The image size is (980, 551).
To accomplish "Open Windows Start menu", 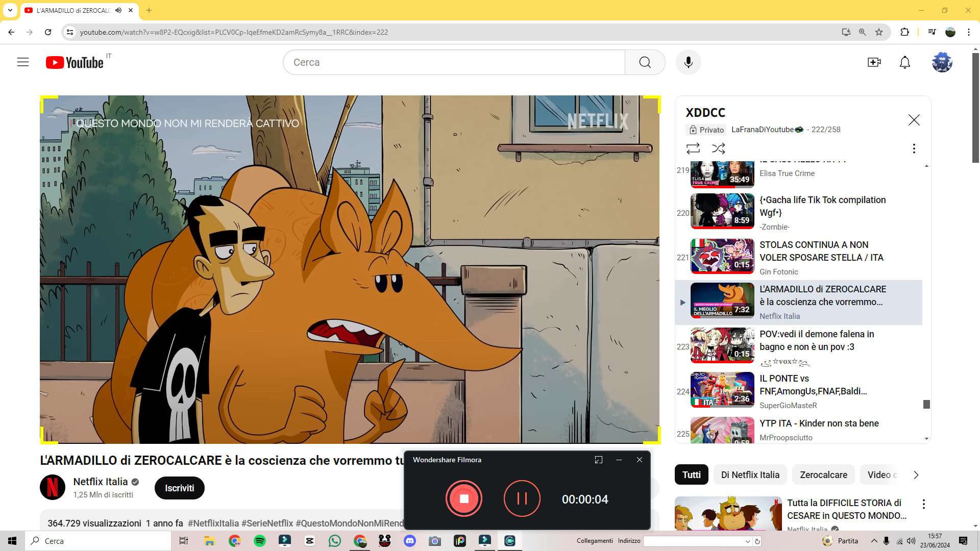I will tap(12, 541).
